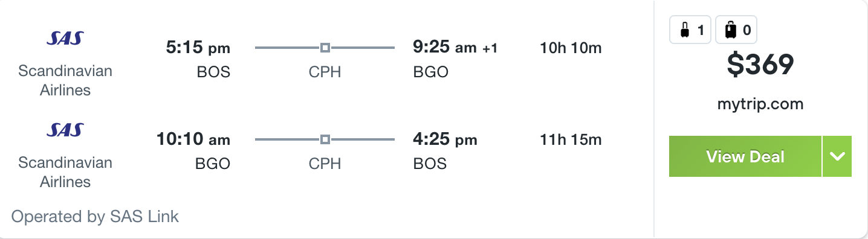Screen dimensions: 868x239
Task: Click the CPH stop label on return flight
Action: click(325, 164)
